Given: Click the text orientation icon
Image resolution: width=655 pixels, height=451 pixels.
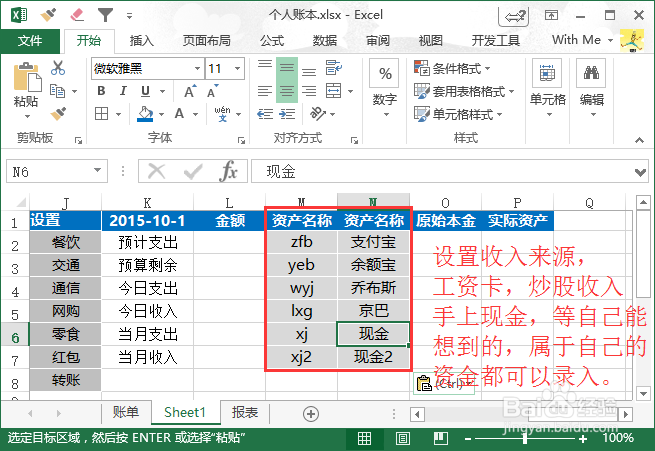Looking at the screenshot, I should coord(318,113).
